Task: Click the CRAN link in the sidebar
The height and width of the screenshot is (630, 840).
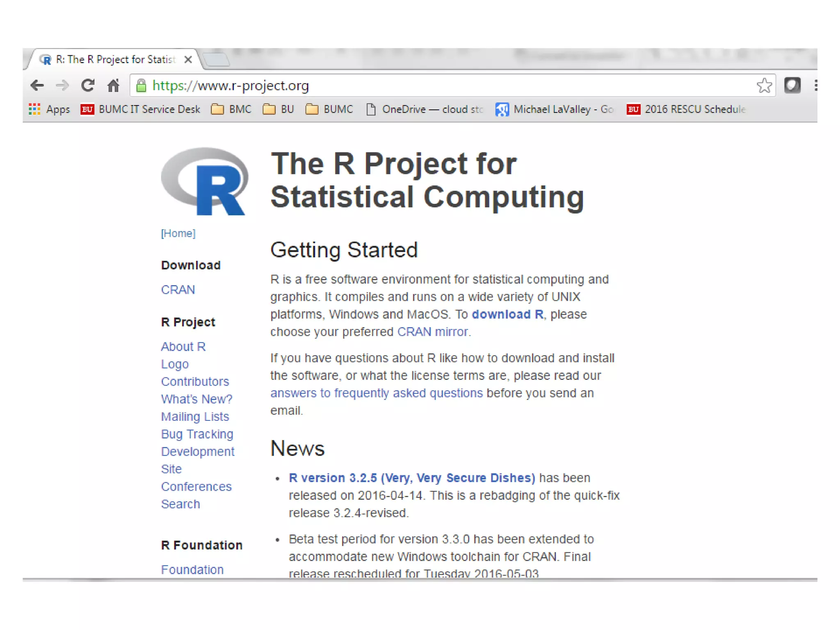Action: [178, 290]
